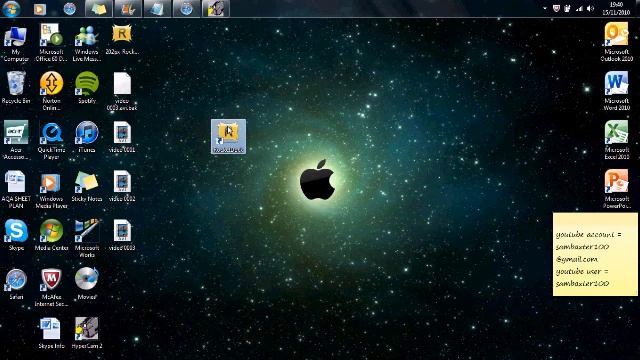
Task: Open the Sticky Notes desktop shortcut
Action: 87,186
